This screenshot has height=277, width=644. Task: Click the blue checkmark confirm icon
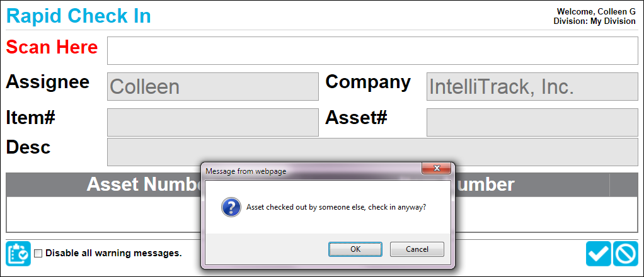(x=599, y=254)
